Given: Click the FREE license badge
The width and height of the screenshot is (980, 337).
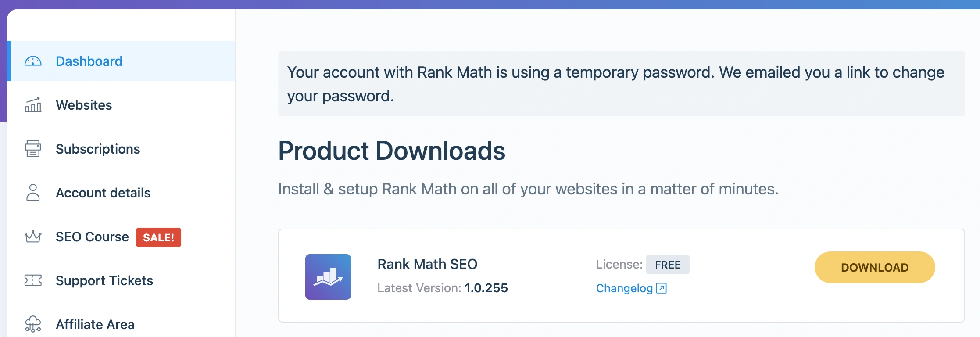Looking at the screenshot, I should coord(668,265).
